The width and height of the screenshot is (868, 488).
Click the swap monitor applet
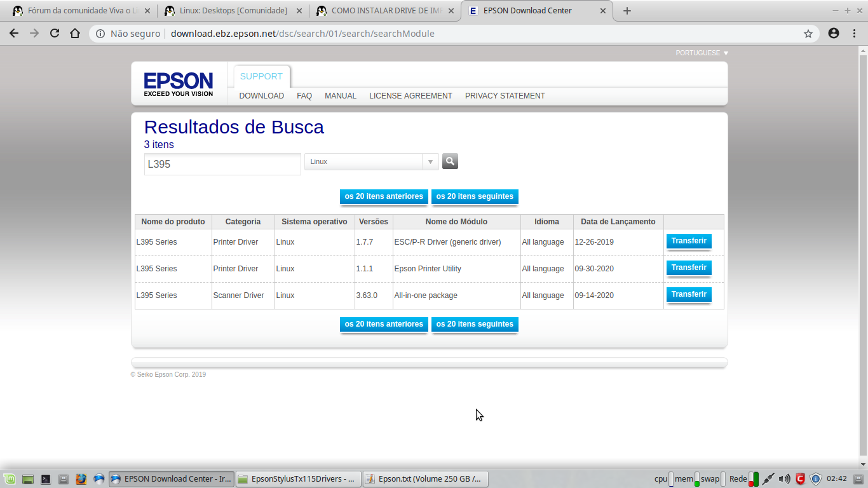coord(713,479)
